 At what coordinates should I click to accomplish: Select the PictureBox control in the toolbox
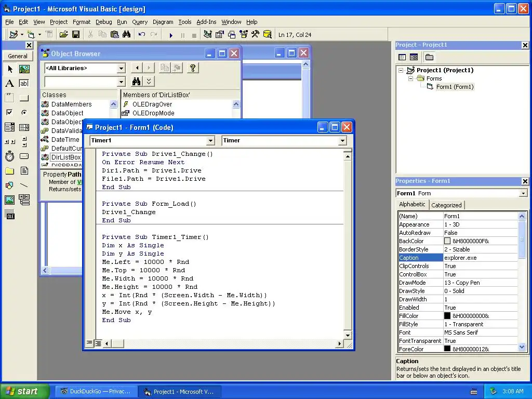pos(24,69)
